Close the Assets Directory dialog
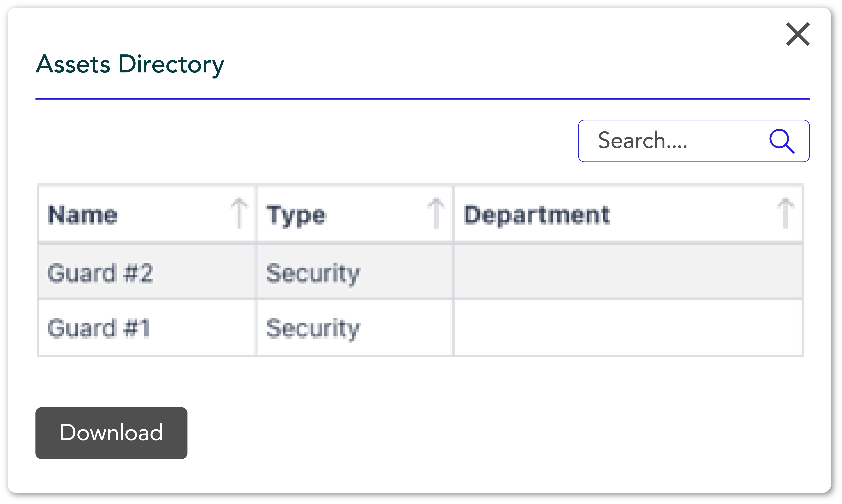This screenshot has height=504, width=842. (798, 34)
